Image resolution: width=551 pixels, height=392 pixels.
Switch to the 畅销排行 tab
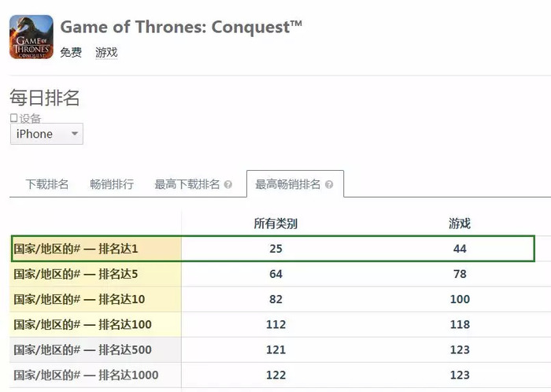[112, 184]
